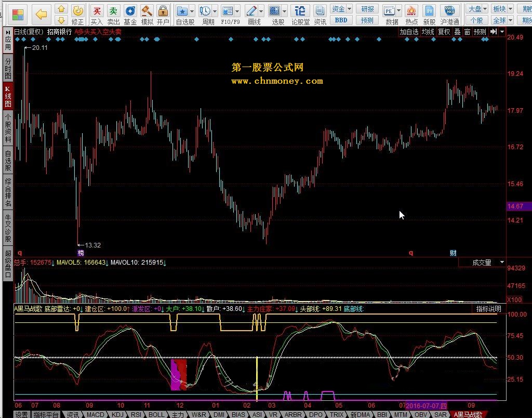Select the 牛叉诊股 sidebar tab
Screen dimensions: 532x418
point(8,228)
